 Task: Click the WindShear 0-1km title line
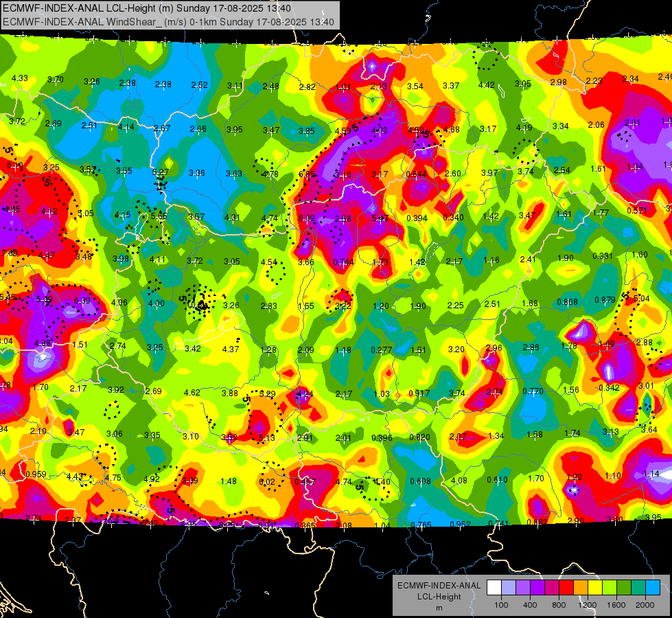coord(168,22)
